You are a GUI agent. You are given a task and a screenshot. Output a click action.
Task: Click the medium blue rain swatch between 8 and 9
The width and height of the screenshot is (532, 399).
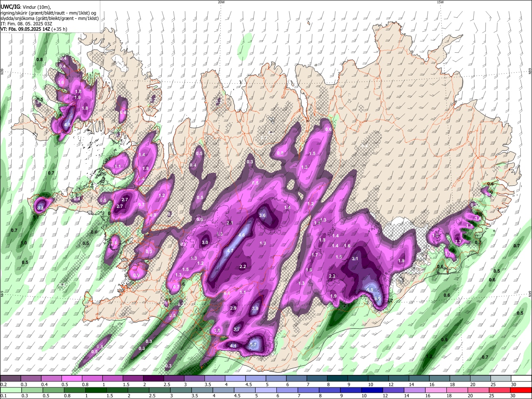pos(330,390)
